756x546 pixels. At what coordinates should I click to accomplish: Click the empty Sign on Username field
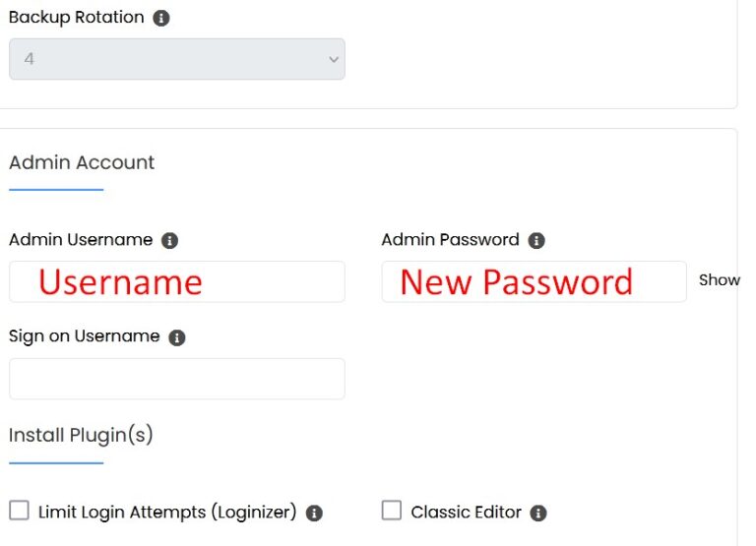177,379
